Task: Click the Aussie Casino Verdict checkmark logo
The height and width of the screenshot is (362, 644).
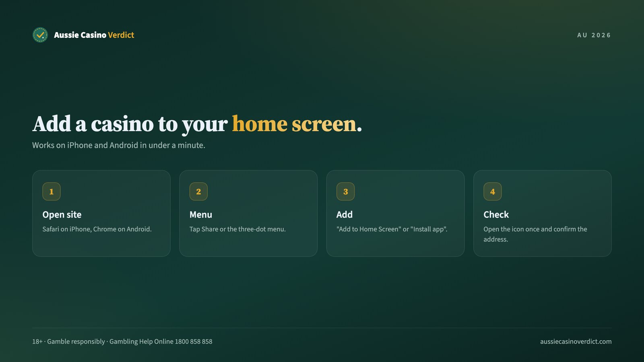Action: [40, 35]
